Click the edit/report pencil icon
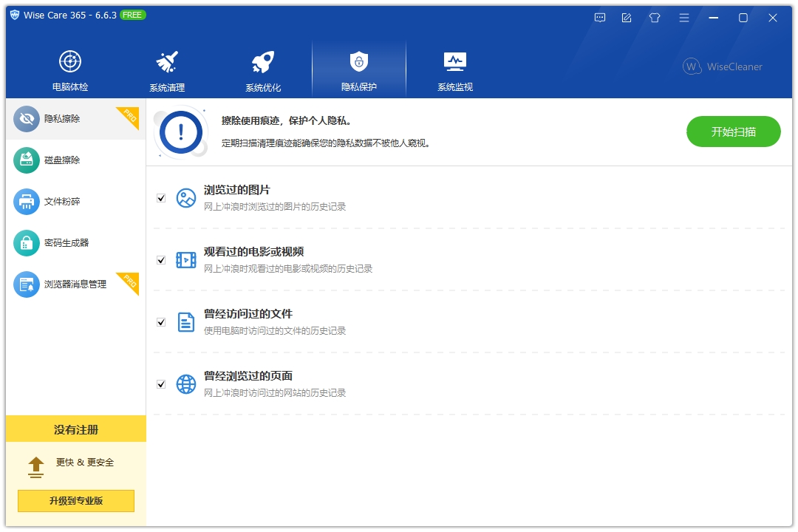Image resolution: width=798 pixels, height=532 pixels. click(627, 17)
